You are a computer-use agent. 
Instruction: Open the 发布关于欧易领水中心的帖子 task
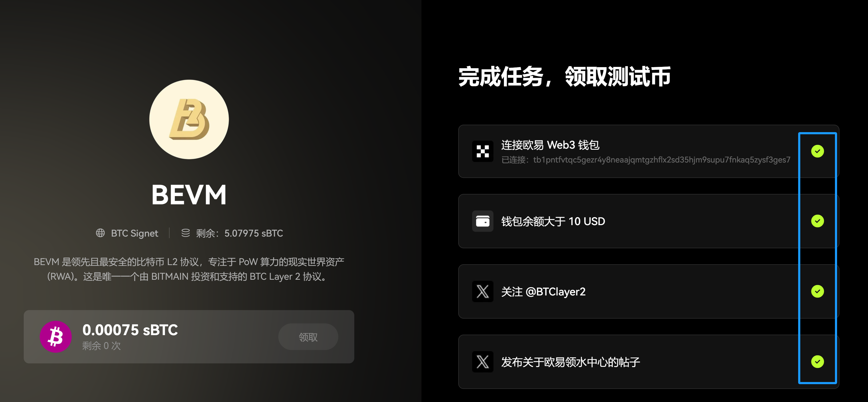pos(648,362)
